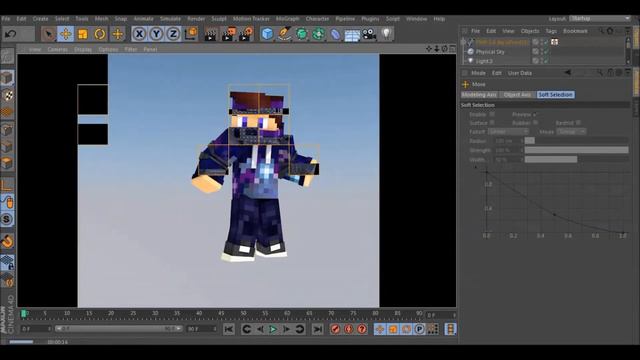
Task: Open the viewport Filter menu
Action: pyautogui.click(x=131, y=49)
